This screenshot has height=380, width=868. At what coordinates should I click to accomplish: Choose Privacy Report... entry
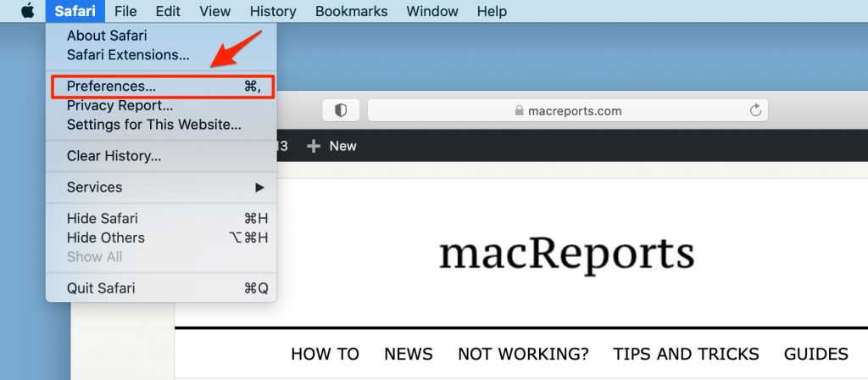point(162,105)
